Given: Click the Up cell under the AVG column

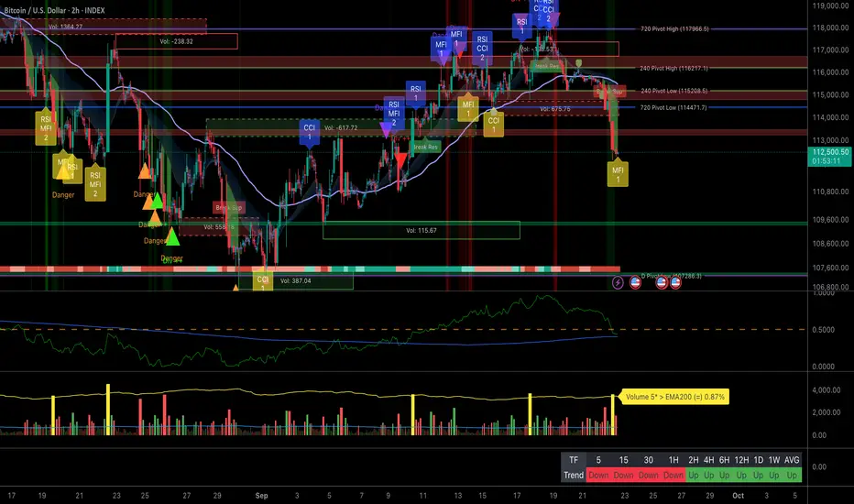Looking at the screenshot, I should coord(792,475).
